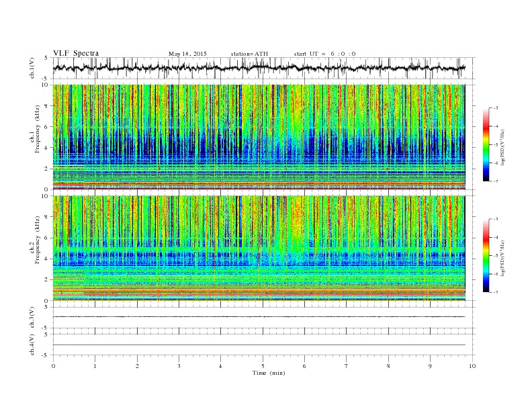This screenshot has height=411, width=532.
Task: Click inside the ch.1 spectrogram panel
Action: pyautogui.click(x=259, y=137)
